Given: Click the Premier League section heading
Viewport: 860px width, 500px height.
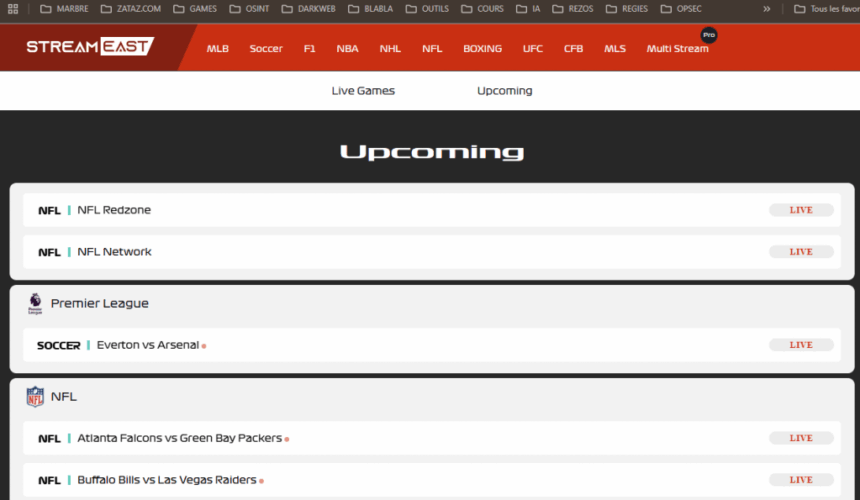Looking at the screenshot, I should click(99, 303).
